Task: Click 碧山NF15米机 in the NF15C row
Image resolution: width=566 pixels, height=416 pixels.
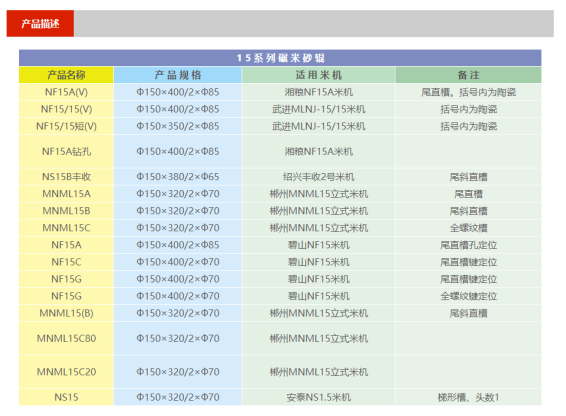Action: click(x=318, y=261)
